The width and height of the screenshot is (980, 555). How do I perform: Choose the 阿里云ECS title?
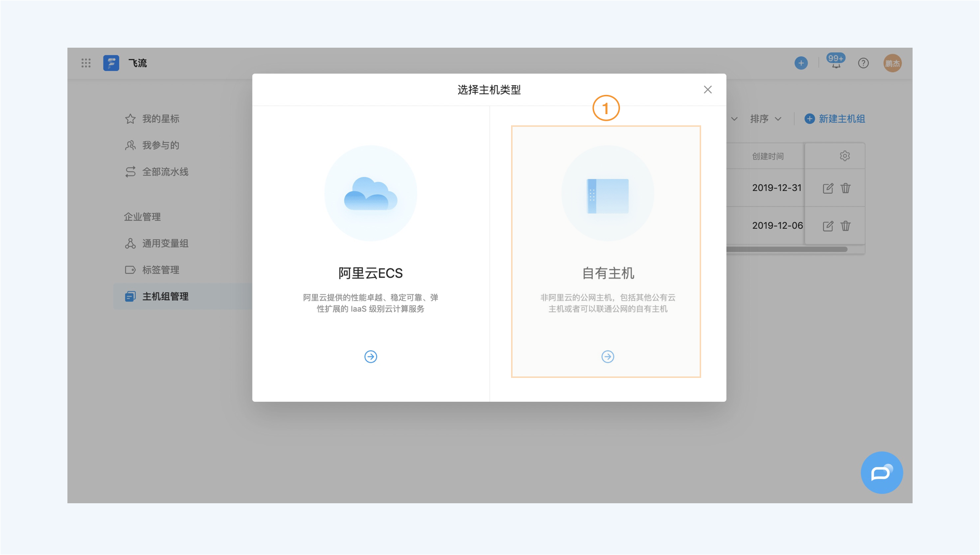click(x=371, y=273)
